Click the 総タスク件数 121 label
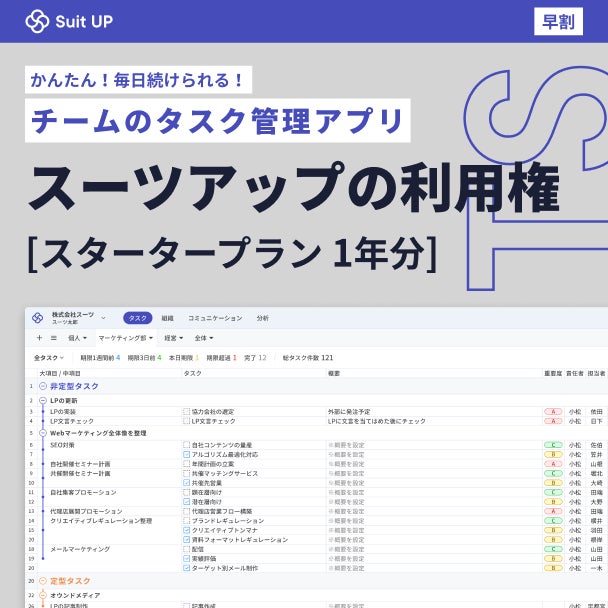Screen dimensions: 608x608 (307, 358)
